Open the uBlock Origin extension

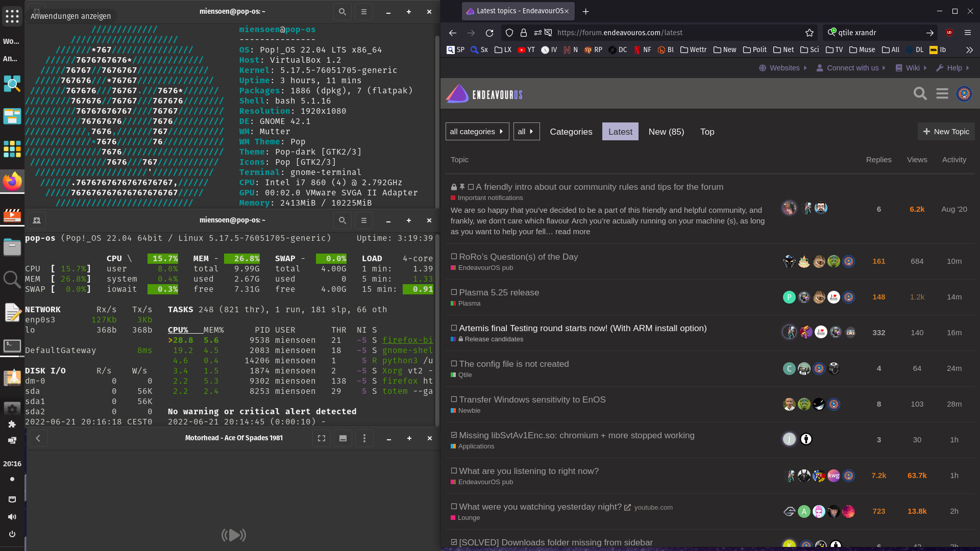pyautogui.click(x=949, y=33)
